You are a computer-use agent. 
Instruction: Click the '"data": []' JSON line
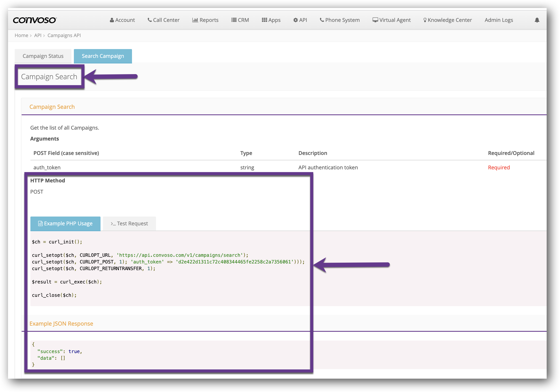point(51,358)
